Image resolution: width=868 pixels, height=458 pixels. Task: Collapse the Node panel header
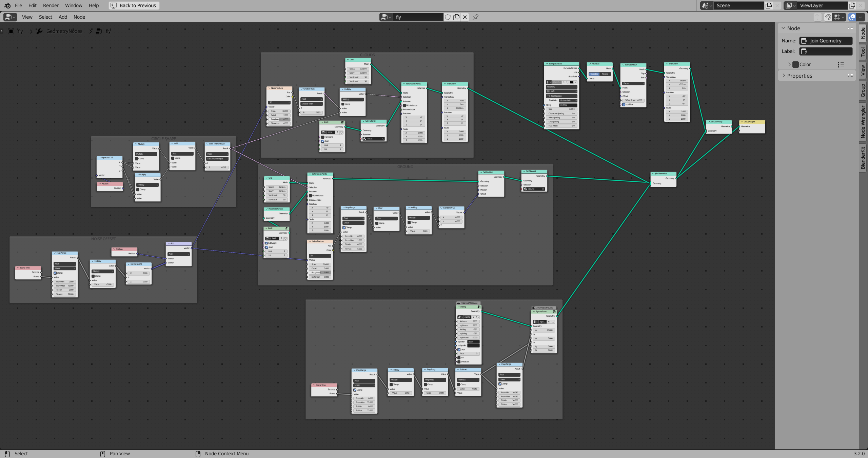pos(793,28)
